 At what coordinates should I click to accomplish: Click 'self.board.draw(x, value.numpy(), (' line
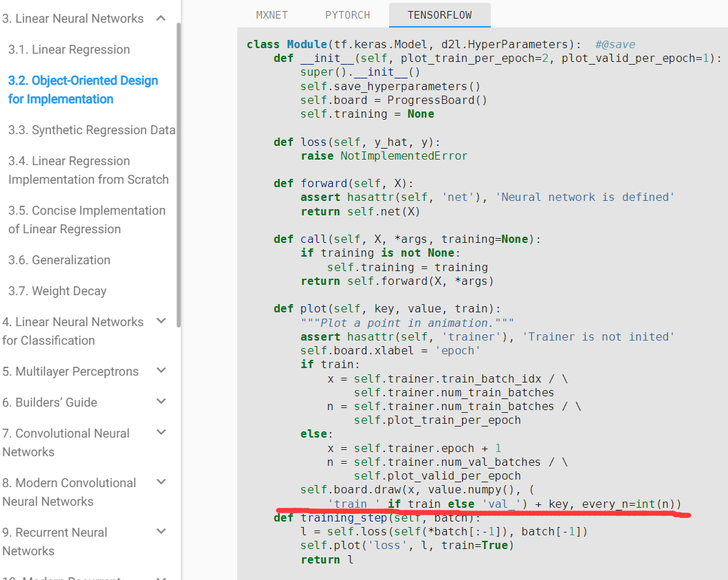[417, 490]
